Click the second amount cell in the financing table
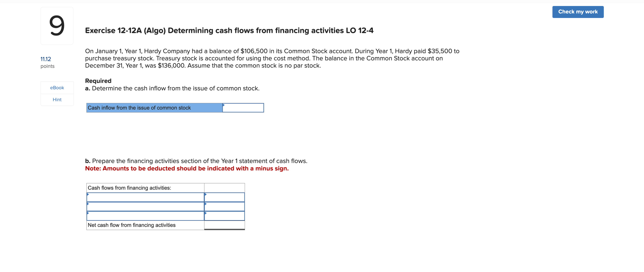Viewport: 644px width, 272px height. pos(224,206)
